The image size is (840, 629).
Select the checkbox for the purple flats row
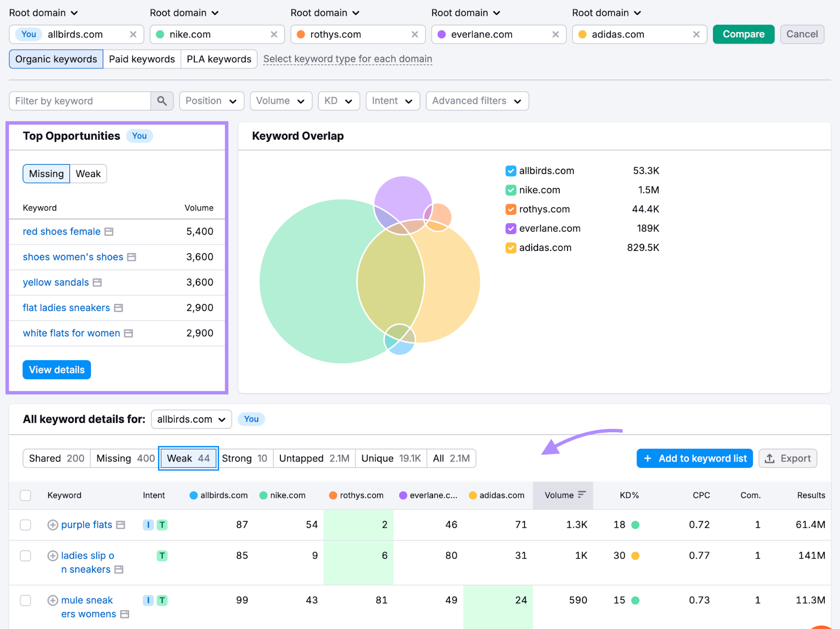(x=25, y=525)
